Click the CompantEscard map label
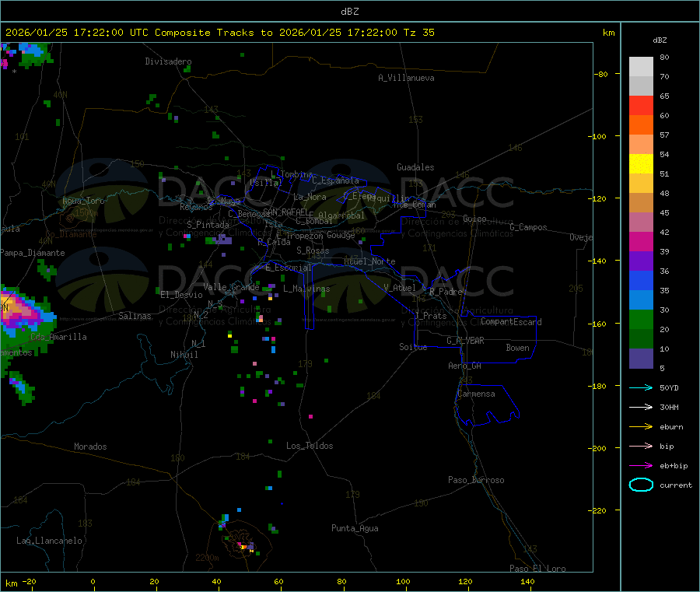This screenshot has height=592, width=700. [511, 322]
